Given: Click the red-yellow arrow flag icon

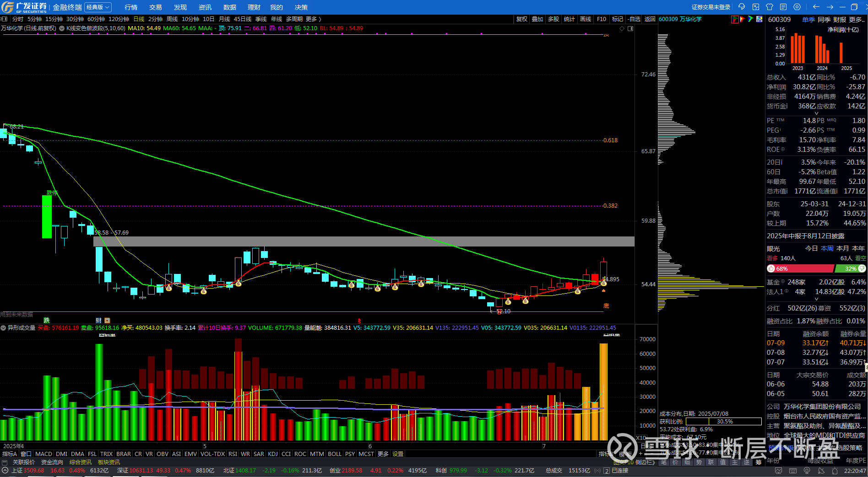Looking at the screenshot, I should pos(743,19).
